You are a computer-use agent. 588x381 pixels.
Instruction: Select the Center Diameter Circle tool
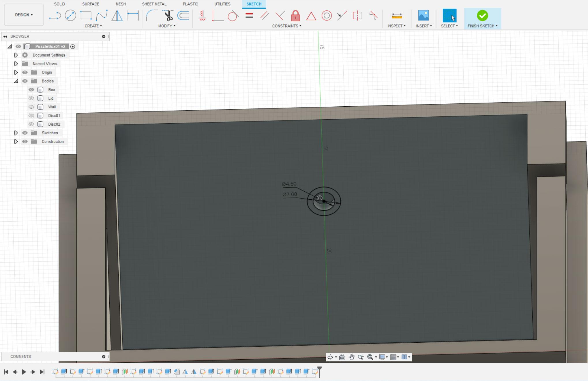[70, 16]
